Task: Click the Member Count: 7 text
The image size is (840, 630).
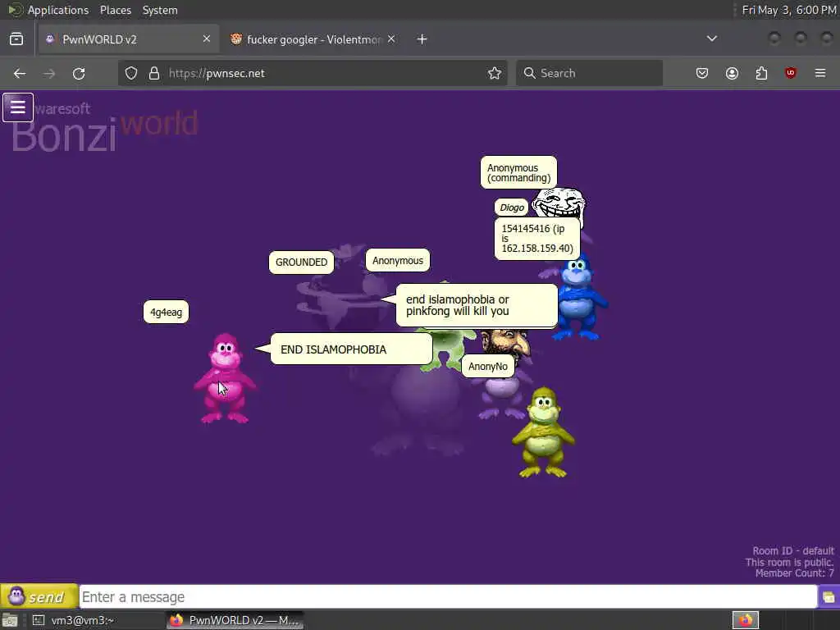Action: [794, 573]
